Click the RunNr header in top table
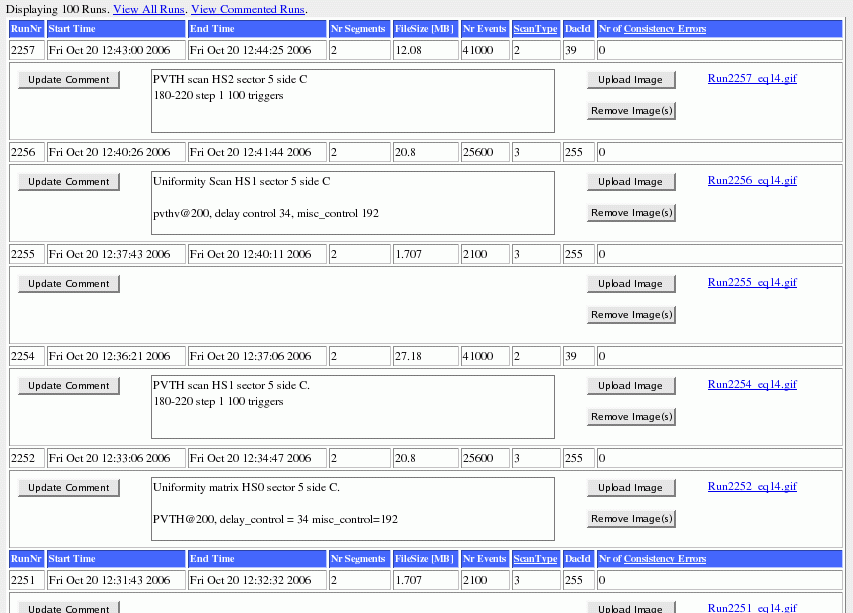Screen dimensions: 853x613 (27, 29)
